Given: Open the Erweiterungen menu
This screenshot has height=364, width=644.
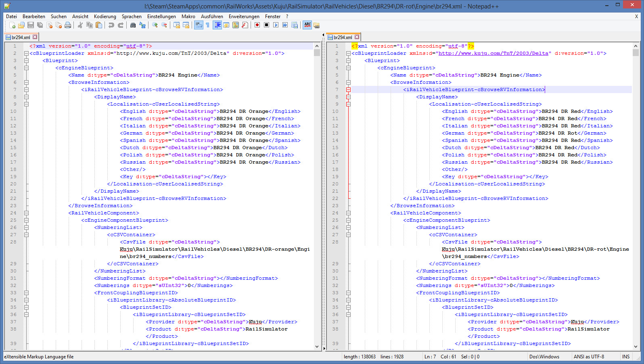Looking at the screenshot, I should coord(244,17).
